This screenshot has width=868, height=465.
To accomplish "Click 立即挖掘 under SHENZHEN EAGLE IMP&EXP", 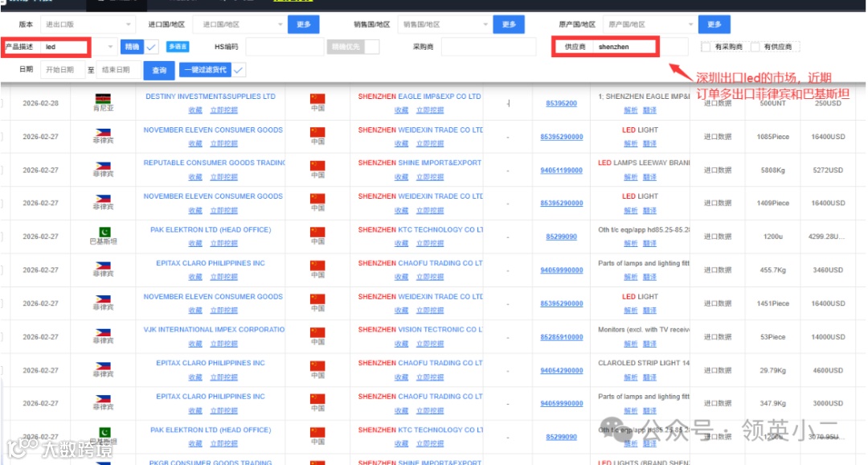I will click(x=430, y=110).
